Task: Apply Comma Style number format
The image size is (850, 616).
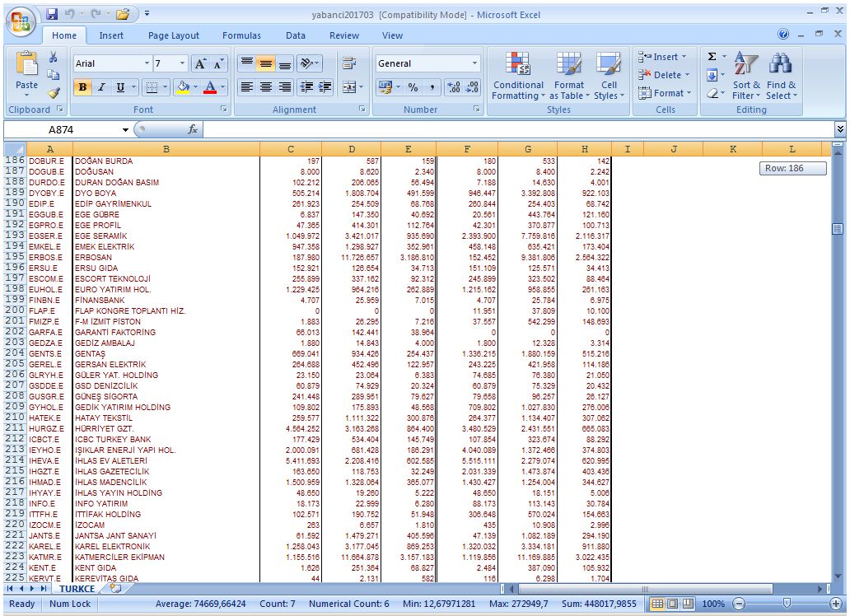Action: [432, 87]
